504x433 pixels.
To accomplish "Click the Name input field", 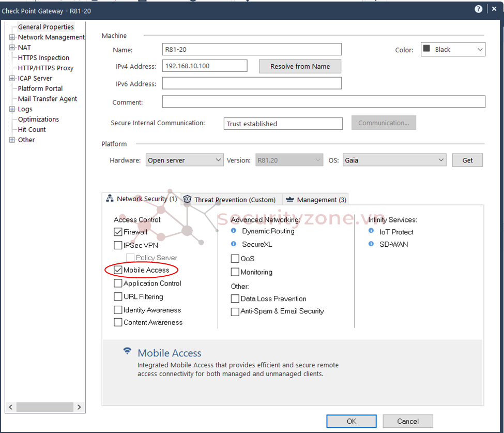I will pos(252,49).
